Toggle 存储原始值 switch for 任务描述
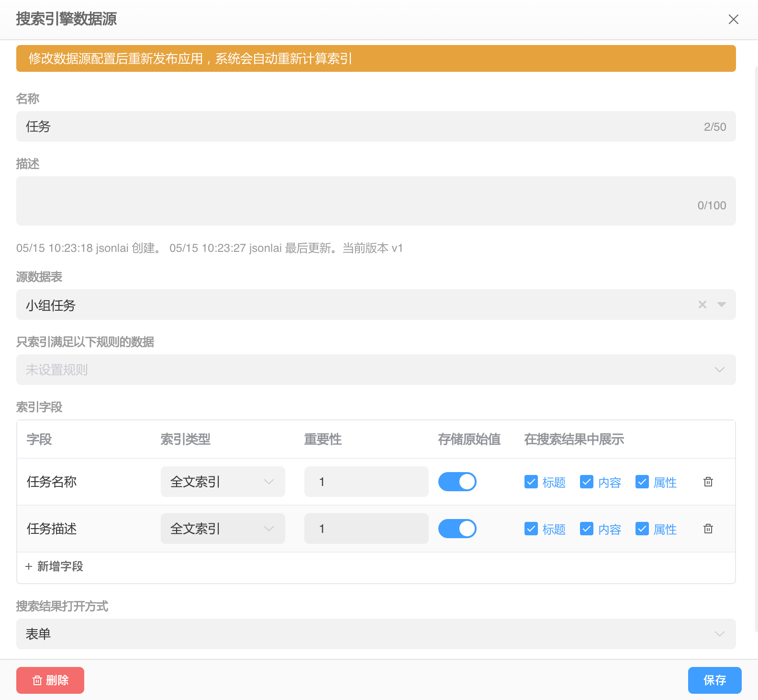The width and height of the screenshot is (758, 700). coord(457,529)
